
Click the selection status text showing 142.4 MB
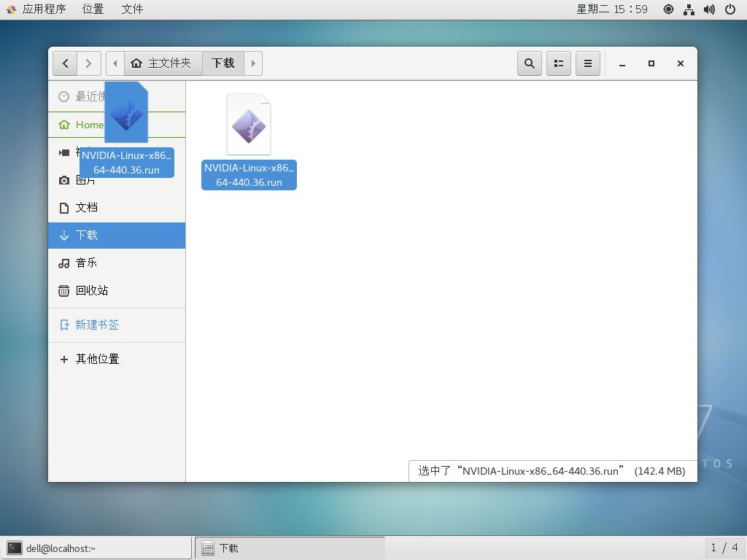pyautogui.click(x=551, y=471)
